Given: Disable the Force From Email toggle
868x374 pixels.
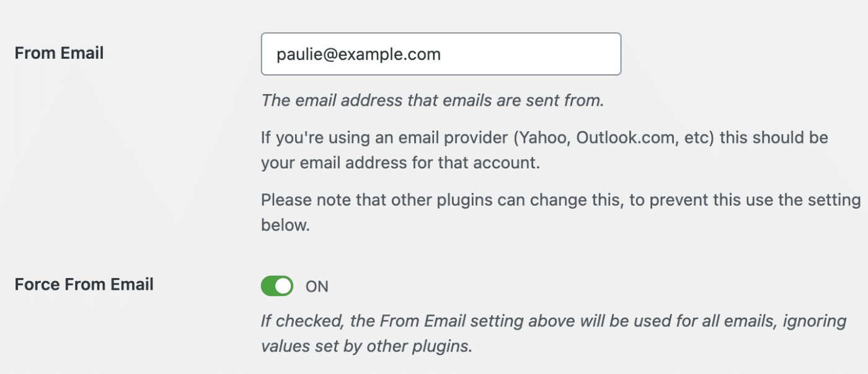Looking at the screenshot, I should pos(277,286).
